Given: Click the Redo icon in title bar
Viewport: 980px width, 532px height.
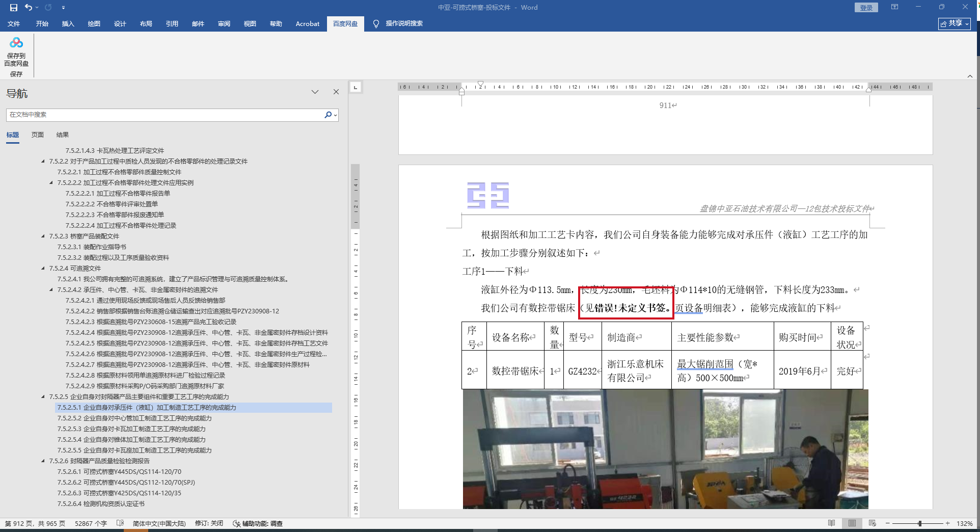Looking at the screenshot, I should [x=48, y=7].
